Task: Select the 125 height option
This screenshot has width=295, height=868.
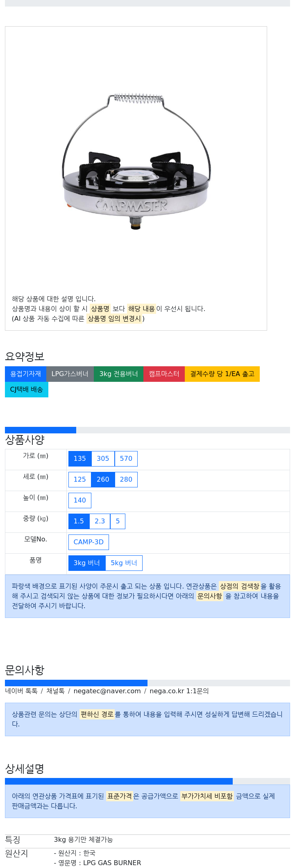Action: pyautogui.click(x=80, y=480)
